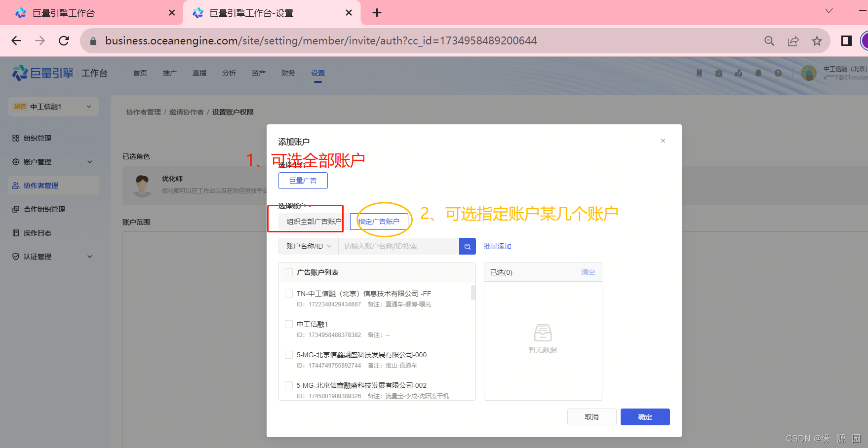The image size is (868, 448).
Task: Open 资产 in top navigation
Action: tap(259, 73)
